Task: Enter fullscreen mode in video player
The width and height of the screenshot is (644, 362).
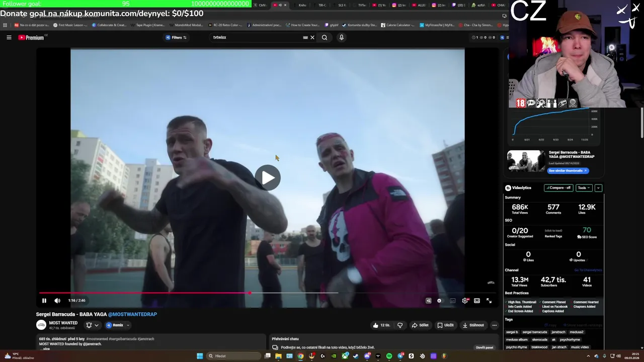Action: coord(489,301)
